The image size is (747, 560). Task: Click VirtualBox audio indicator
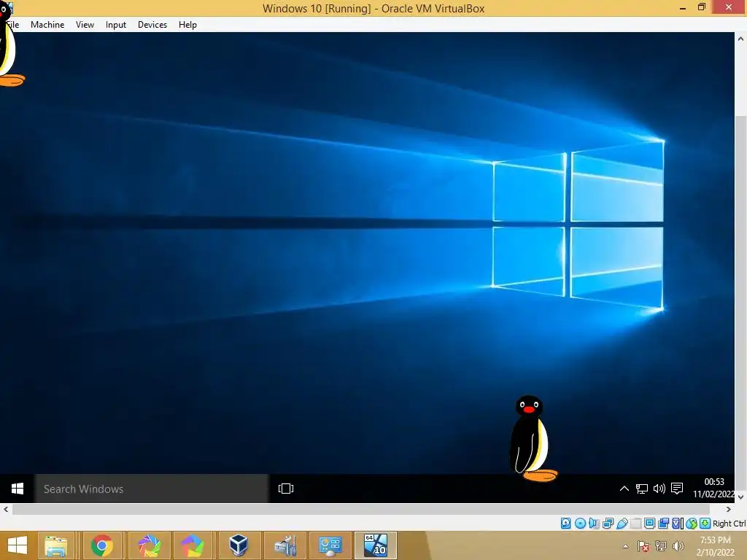pos(594,524)
